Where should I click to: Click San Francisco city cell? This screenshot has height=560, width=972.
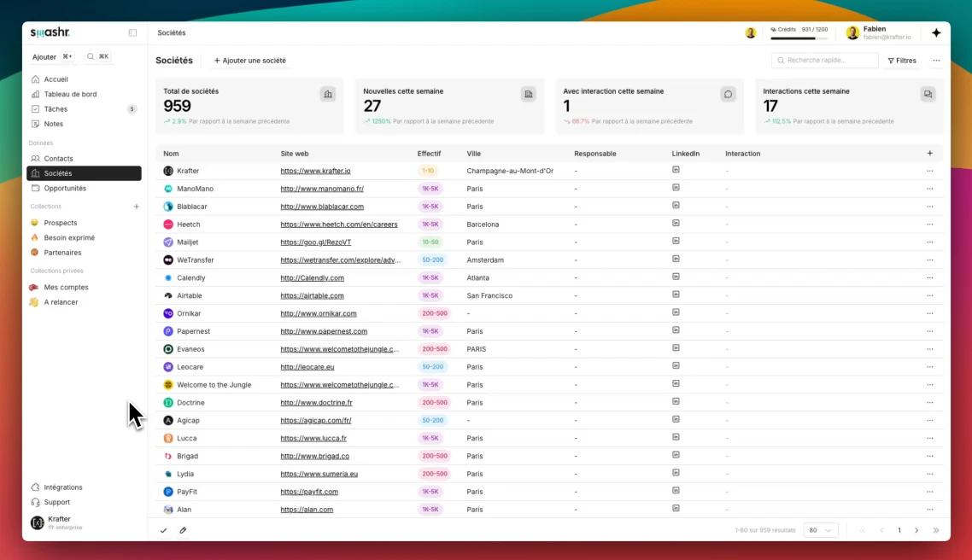coord(489,295)
